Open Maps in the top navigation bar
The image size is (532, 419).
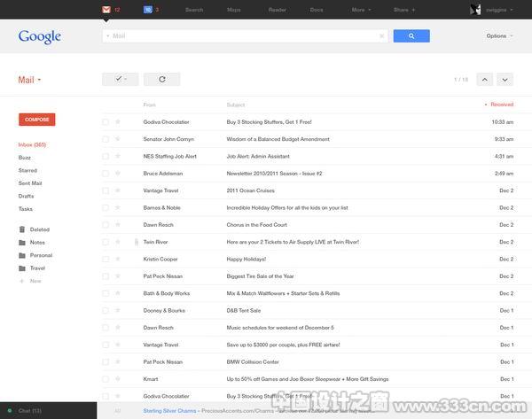[234, 10]
